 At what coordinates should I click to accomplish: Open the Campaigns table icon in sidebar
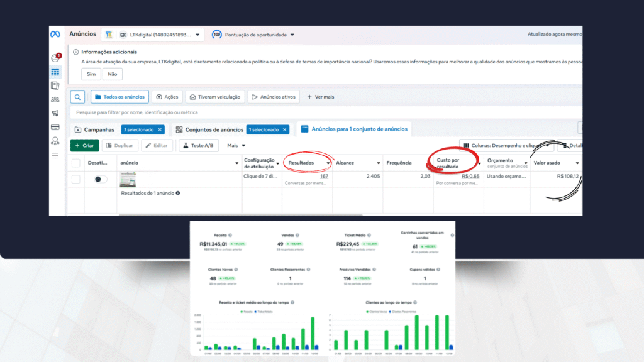[x=55, y=72]
